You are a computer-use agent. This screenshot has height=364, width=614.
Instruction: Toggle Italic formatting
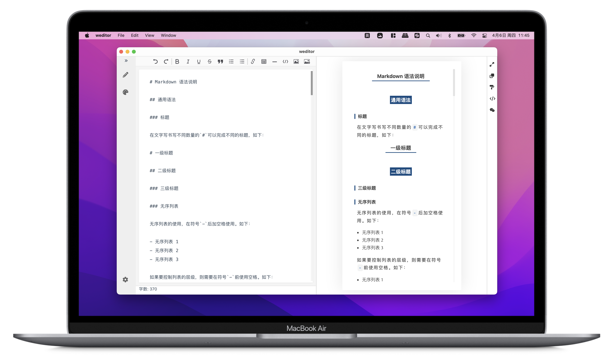(x=188, y=62)
